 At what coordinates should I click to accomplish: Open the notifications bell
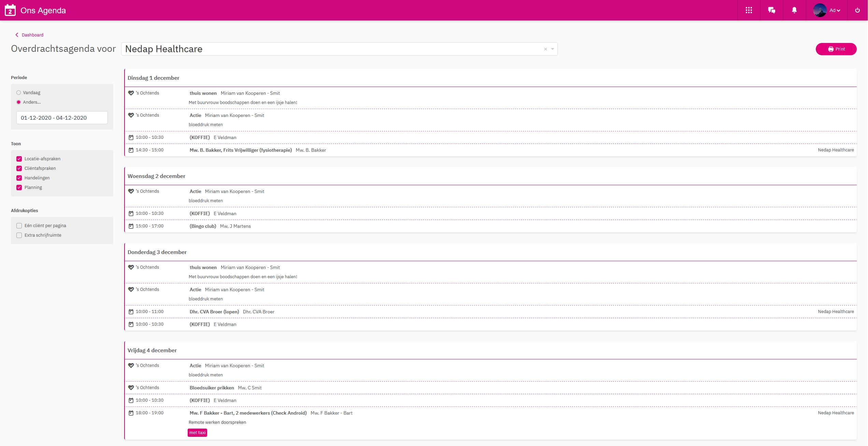pos(794,10)
